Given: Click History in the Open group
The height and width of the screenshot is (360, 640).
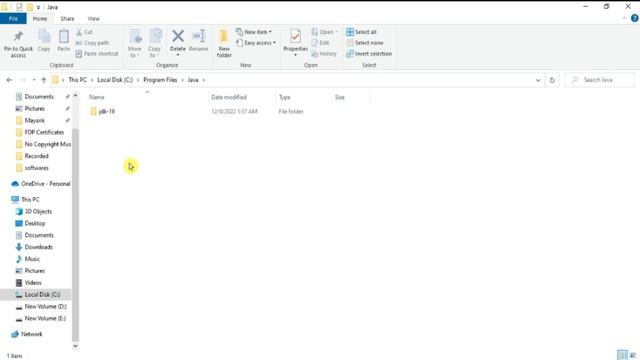Looking at the screenshot, I should (x=324, y=54).
